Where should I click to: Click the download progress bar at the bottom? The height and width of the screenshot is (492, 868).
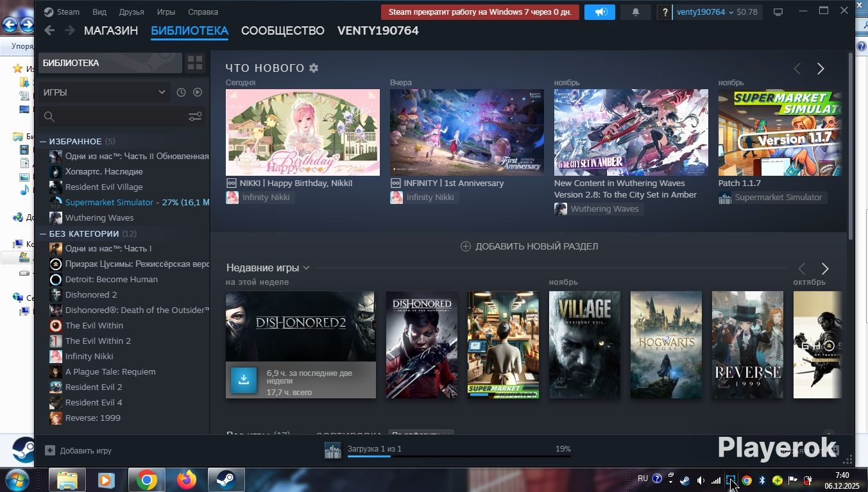pos(459,456)
